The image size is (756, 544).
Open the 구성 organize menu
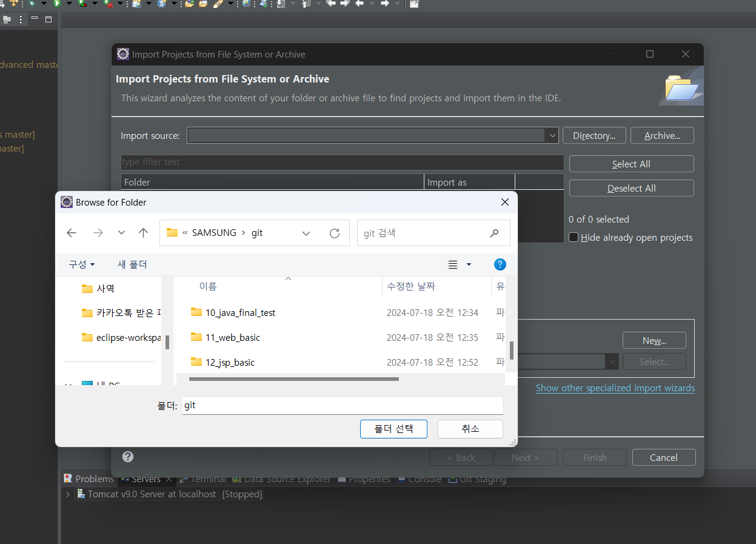(x=82, y=264)
